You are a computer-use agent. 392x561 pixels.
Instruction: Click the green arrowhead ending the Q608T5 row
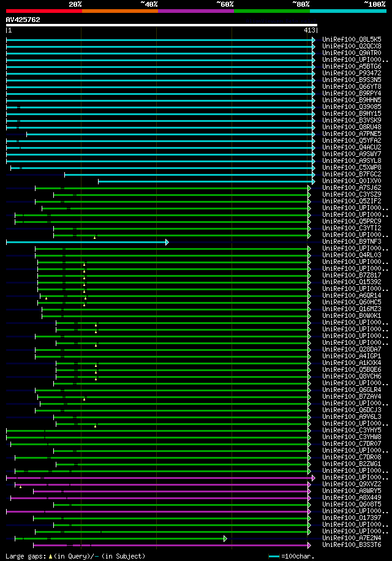pos(309,505)
